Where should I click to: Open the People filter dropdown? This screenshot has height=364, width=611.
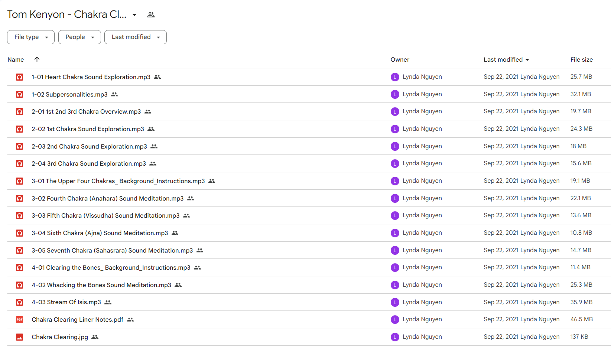coord(79,37)
